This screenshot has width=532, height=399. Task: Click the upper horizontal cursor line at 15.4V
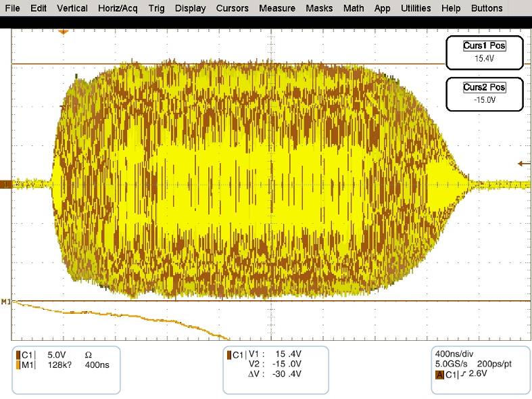[270, 64]
